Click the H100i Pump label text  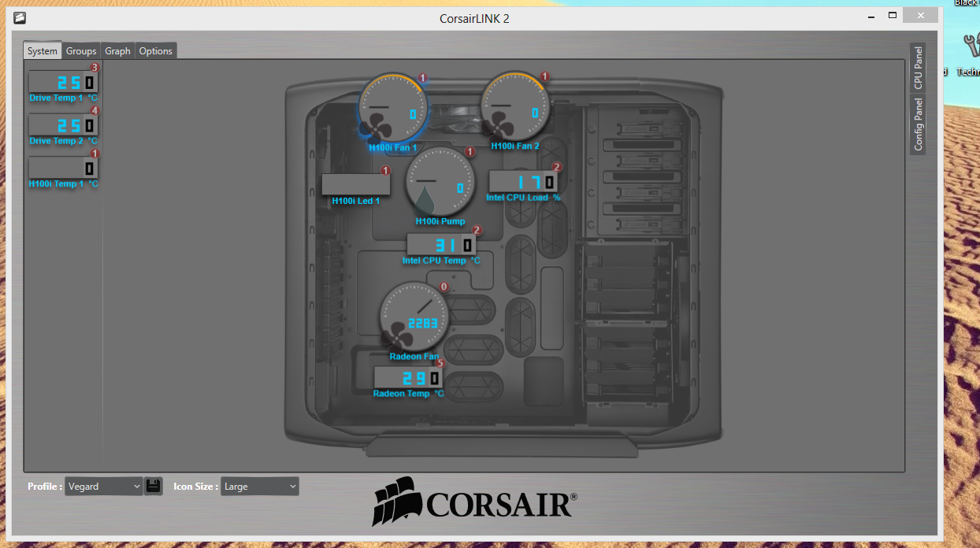440,222
